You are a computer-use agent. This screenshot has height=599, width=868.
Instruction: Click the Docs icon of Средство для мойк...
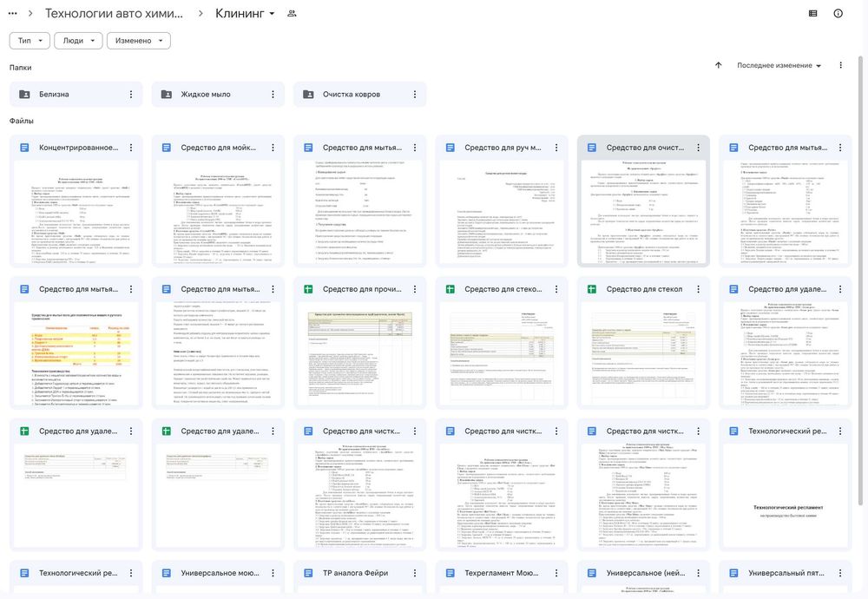tap(166, 148)
